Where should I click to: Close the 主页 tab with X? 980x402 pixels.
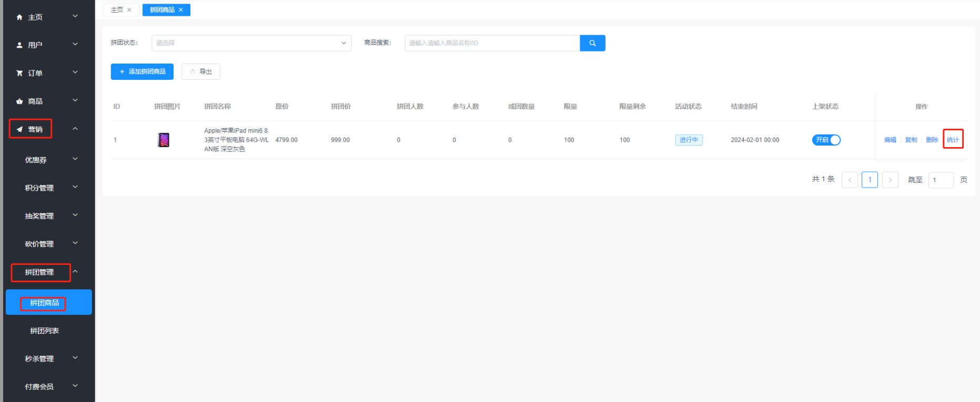point(129,10)
